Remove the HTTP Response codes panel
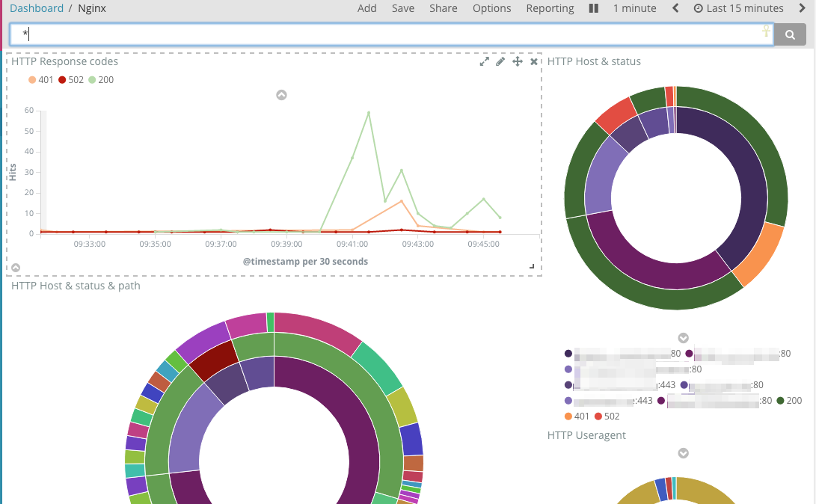Image resolution: width=816 pixels, height=504 pixels. 533,61
